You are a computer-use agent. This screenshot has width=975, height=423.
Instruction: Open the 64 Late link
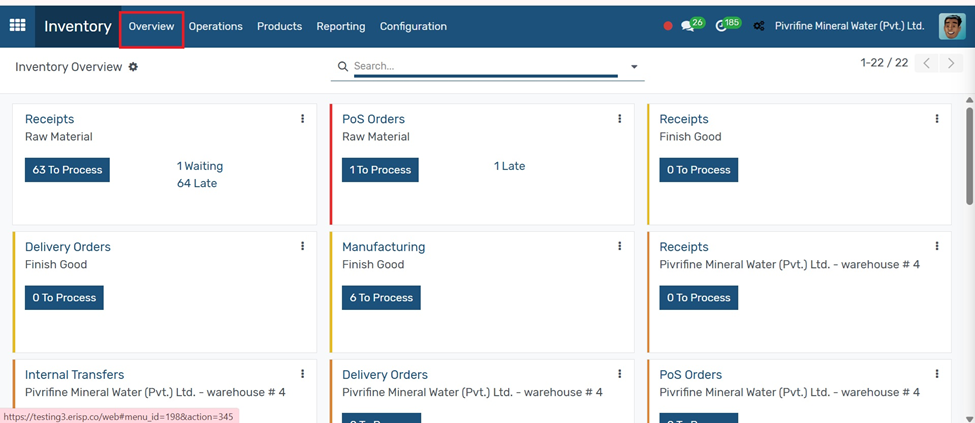coord(197,184)
